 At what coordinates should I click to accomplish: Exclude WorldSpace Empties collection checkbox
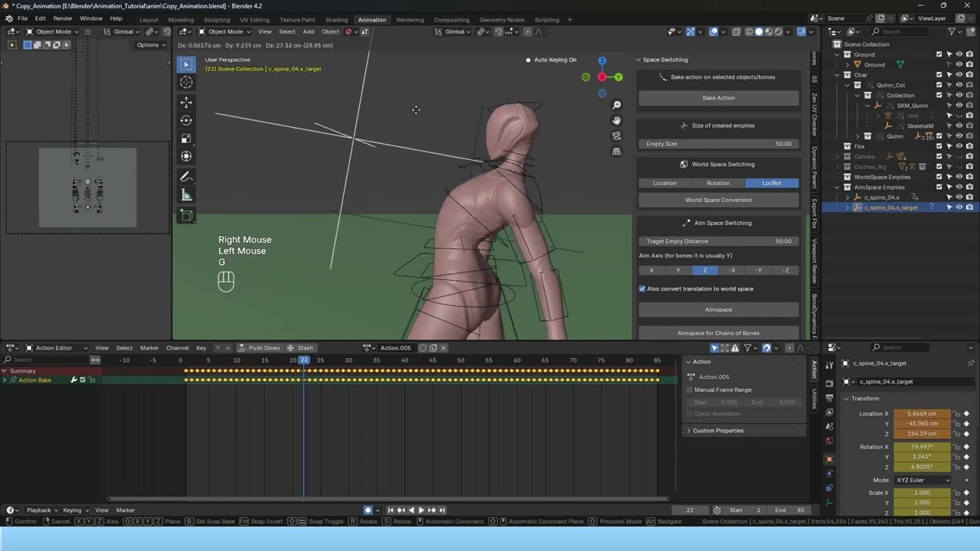tap(939, 177)
